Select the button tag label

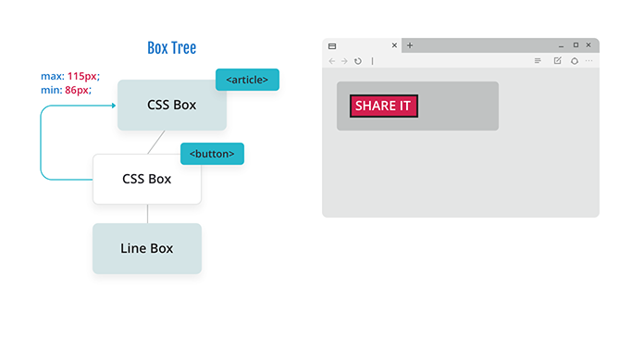(212, 154)
